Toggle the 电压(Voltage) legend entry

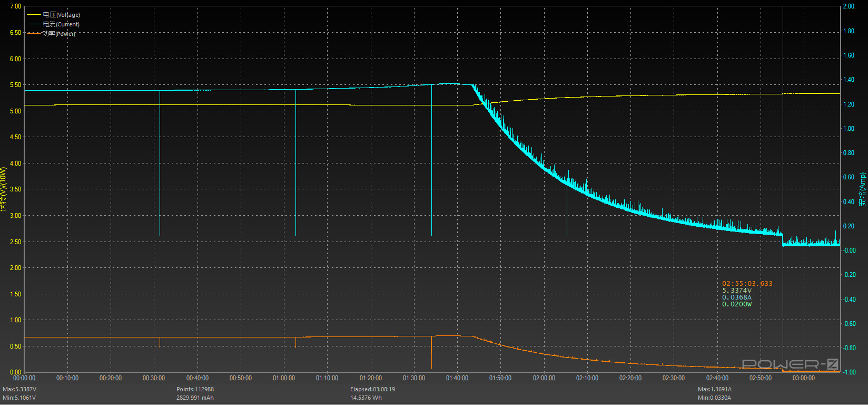point(61,15)
